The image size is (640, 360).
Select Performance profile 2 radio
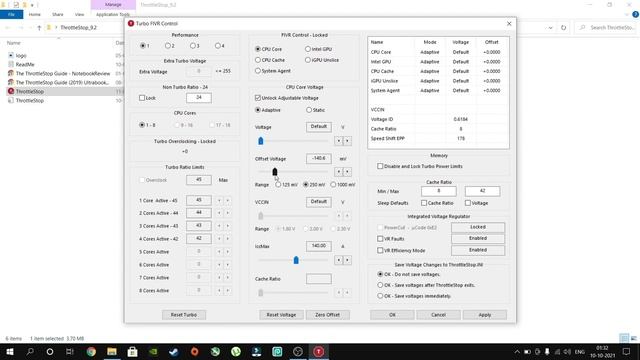168,46
